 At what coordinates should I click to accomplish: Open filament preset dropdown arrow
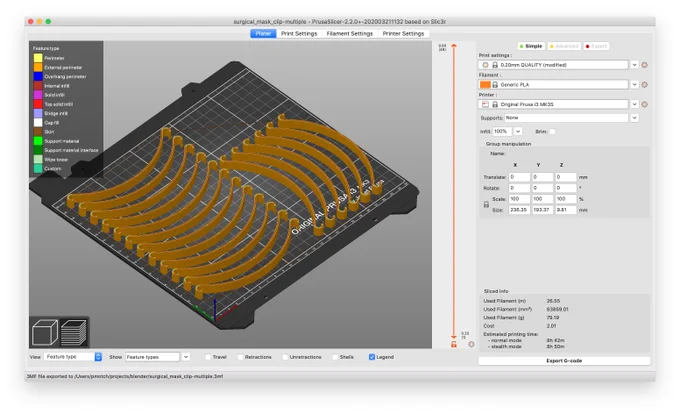coord(634,85)
